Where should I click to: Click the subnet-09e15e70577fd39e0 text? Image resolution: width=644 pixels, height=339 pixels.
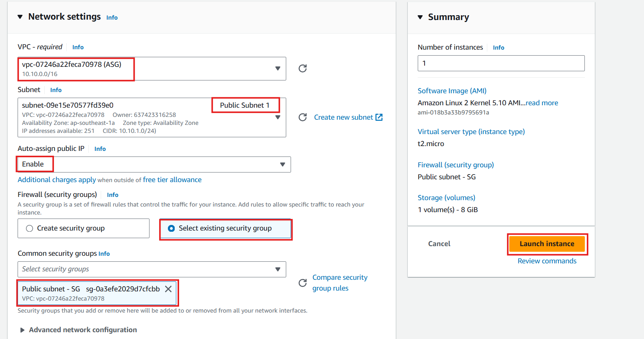[x=68, y=105]
